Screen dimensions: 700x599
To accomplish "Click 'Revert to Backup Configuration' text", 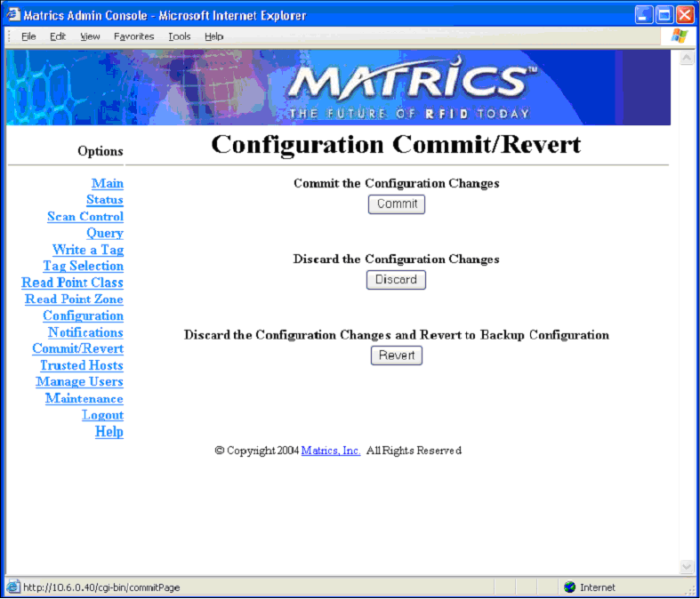I will click(515, 335).
